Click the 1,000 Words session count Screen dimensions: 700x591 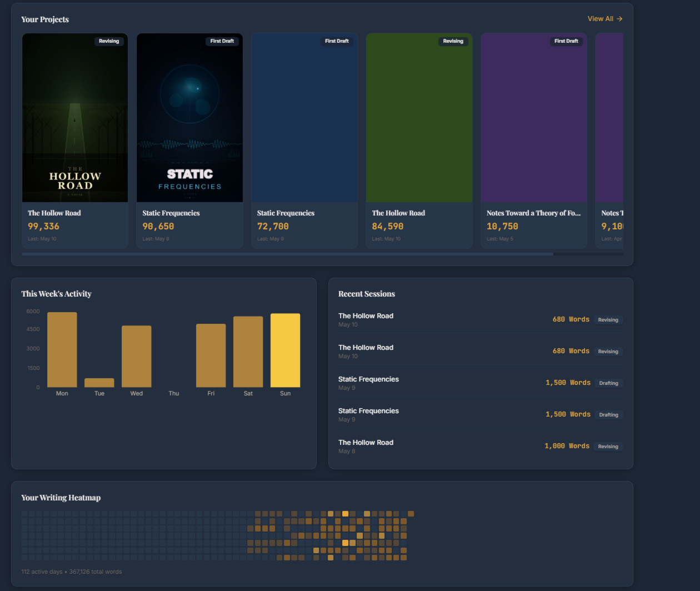pos(567,446)
